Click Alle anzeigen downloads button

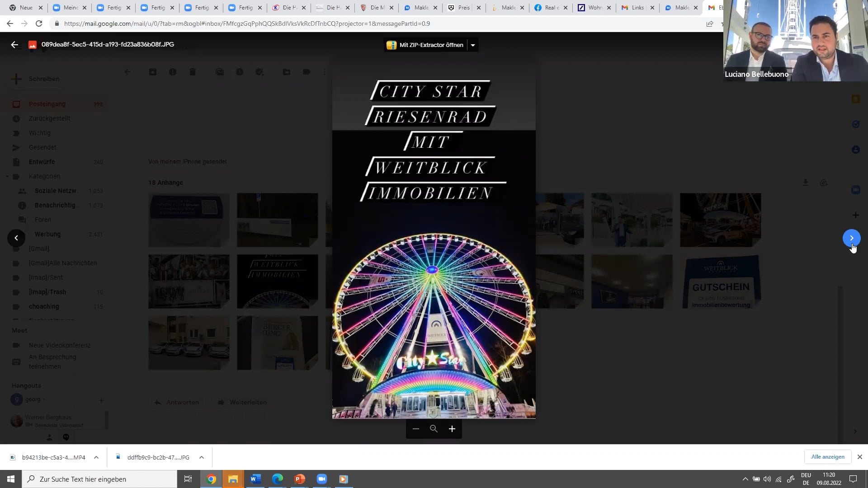(828, 457)
